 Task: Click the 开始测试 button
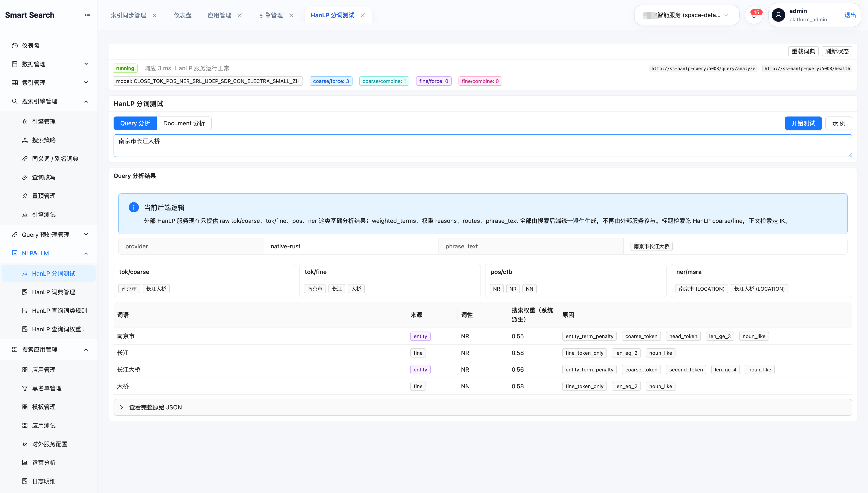(803, 123)
